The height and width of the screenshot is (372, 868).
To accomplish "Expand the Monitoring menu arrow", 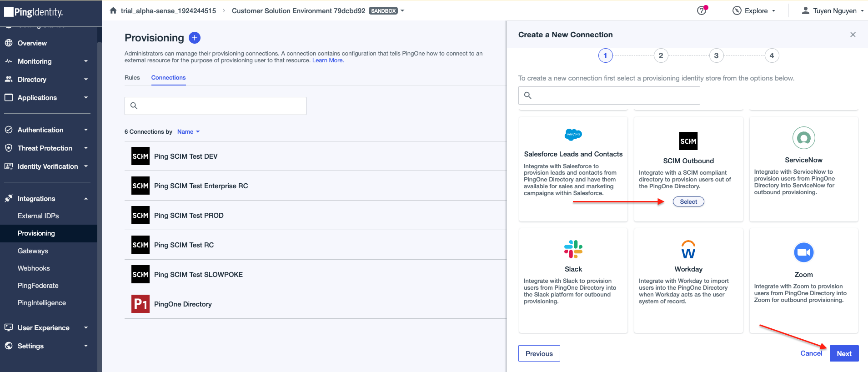I will point(86,61).
